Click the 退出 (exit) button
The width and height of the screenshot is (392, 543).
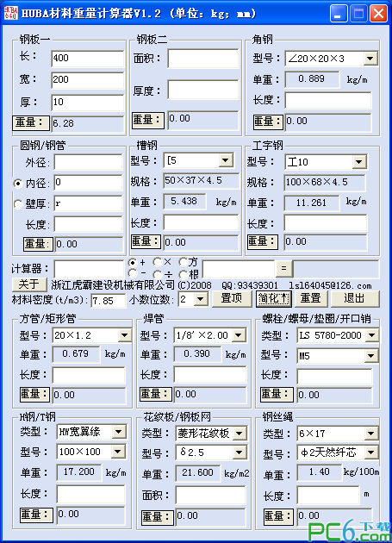coord(355,298)
